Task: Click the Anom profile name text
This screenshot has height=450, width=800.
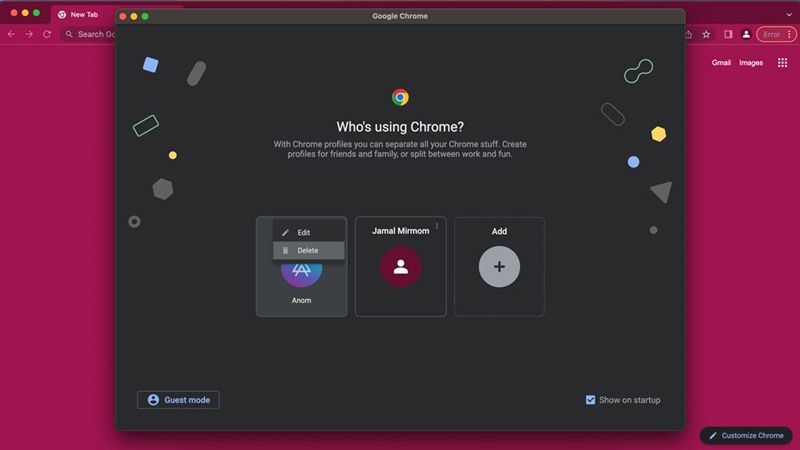Action: coord(302,301)
